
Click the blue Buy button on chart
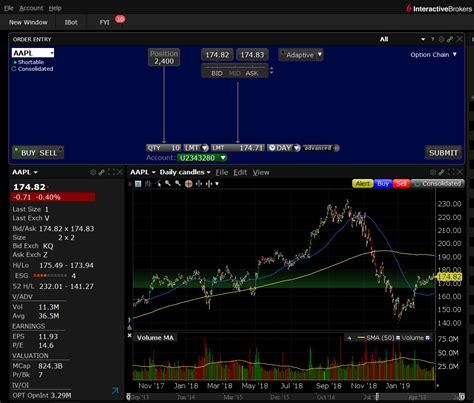[x=383, y=184]
